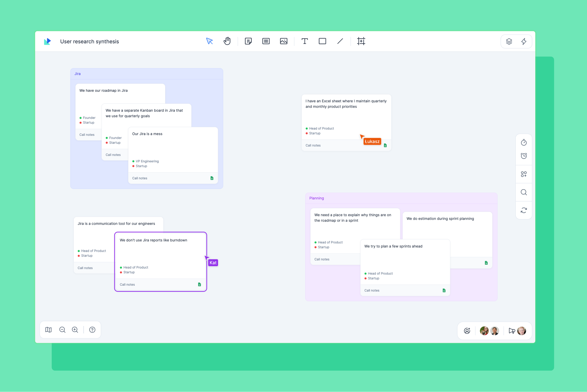
Task: Toggle the megaphone broadcast feature
Action: click(511, 330)
